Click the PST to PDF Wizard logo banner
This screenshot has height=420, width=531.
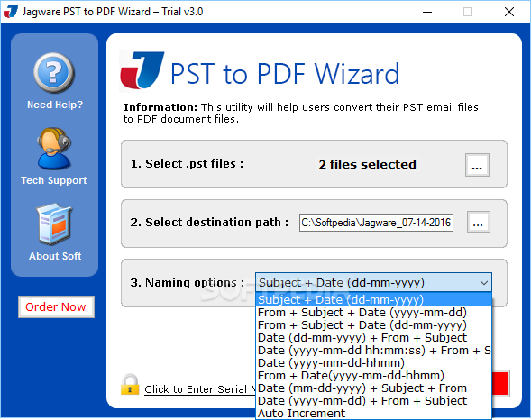pos(260,71)
